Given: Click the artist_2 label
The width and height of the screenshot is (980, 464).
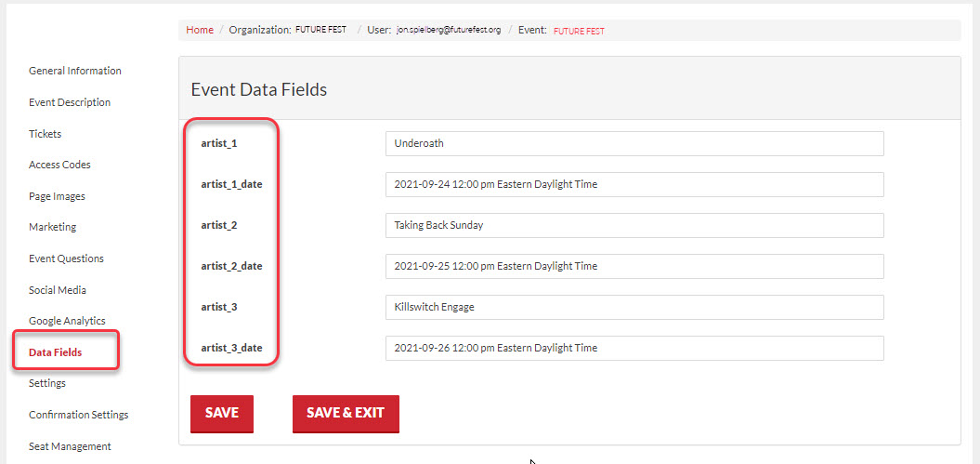Looking at the screenshot, I should [x=218, y=225].
